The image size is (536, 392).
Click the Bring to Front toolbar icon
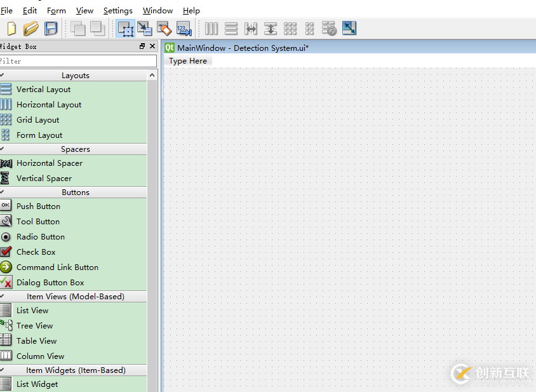[97, 29]
